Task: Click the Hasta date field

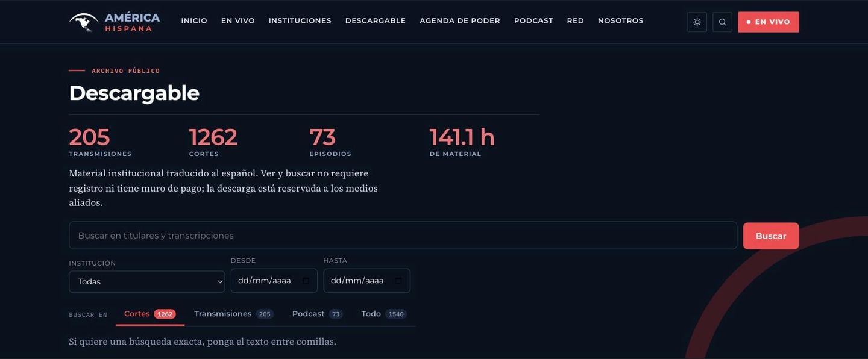Action: click(367, 281)
